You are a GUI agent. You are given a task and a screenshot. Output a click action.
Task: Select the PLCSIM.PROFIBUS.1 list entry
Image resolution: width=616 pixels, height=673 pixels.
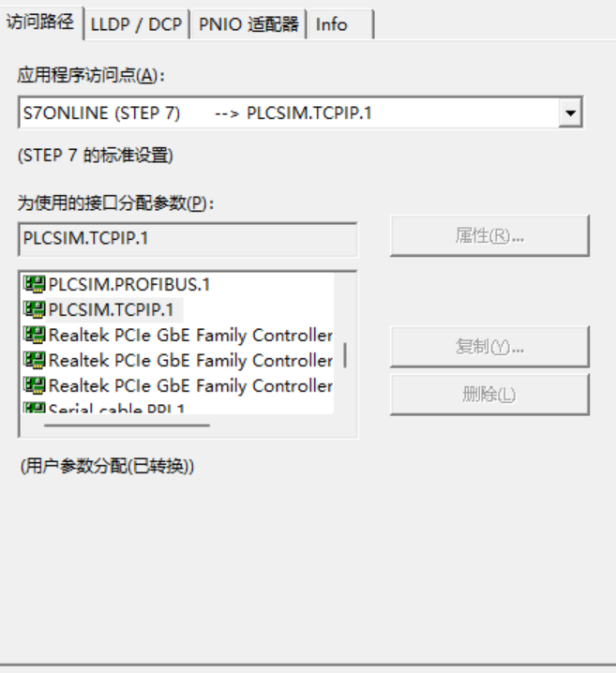[x=129, y=285]
